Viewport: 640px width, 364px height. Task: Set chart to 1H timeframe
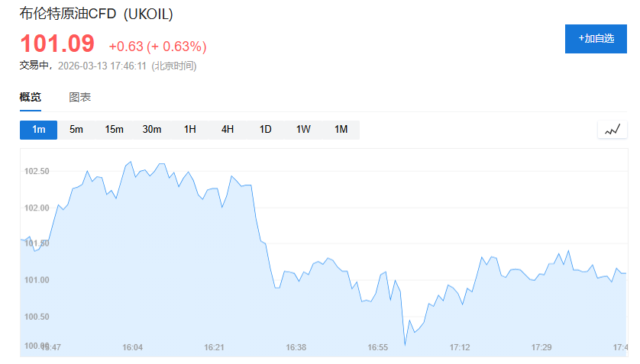[190, 130]
